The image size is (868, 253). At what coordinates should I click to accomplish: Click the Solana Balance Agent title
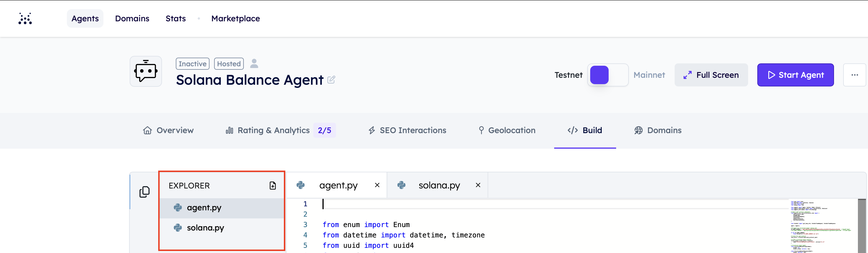tap(250, 80)
